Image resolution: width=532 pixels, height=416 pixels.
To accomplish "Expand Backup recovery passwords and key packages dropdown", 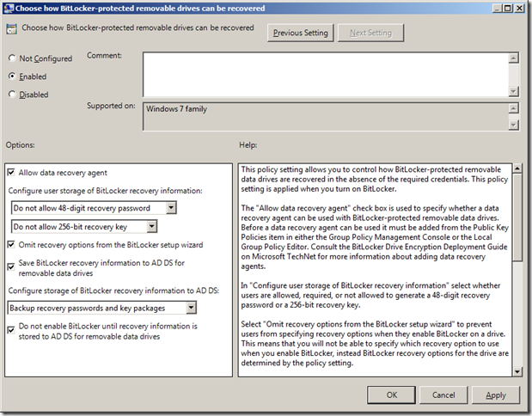I will coord(190,308).
